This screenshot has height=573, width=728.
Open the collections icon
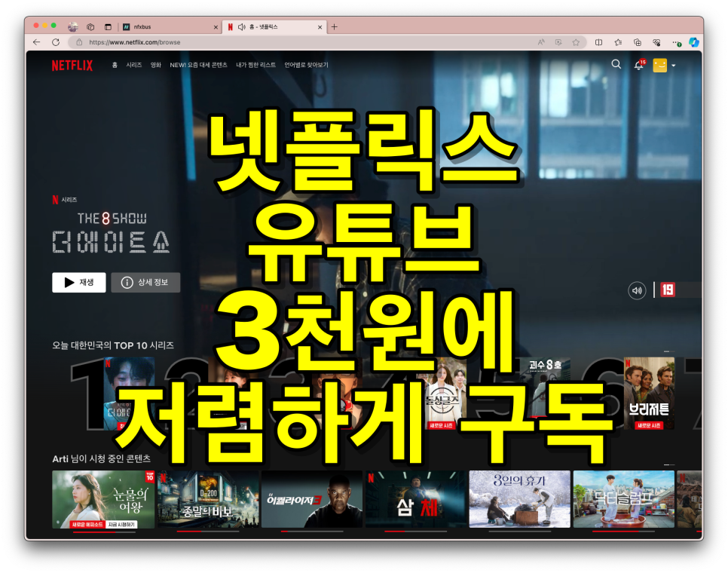coord(638,42)
